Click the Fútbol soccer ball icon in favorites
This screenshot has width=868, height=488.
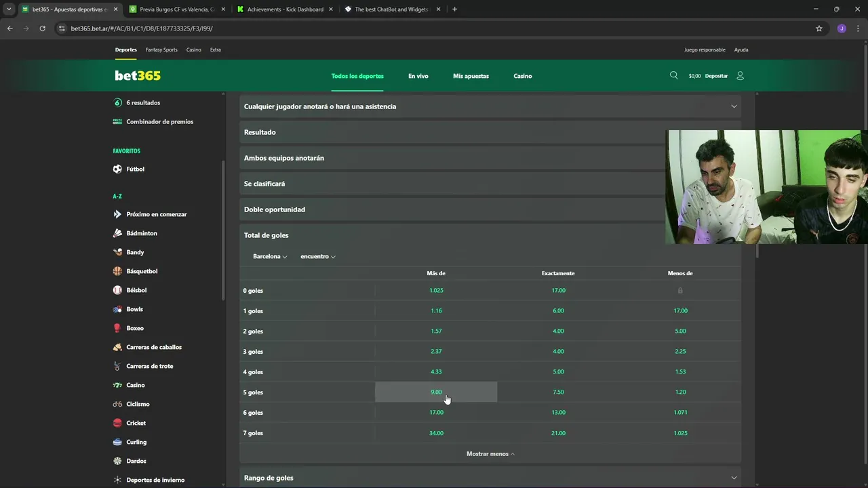point(117,169)
